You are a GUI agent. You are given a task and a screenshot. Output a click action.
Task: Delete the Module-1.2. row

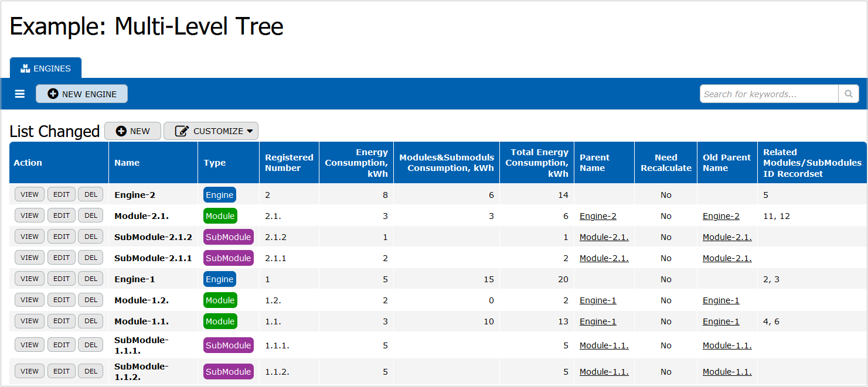91,300
